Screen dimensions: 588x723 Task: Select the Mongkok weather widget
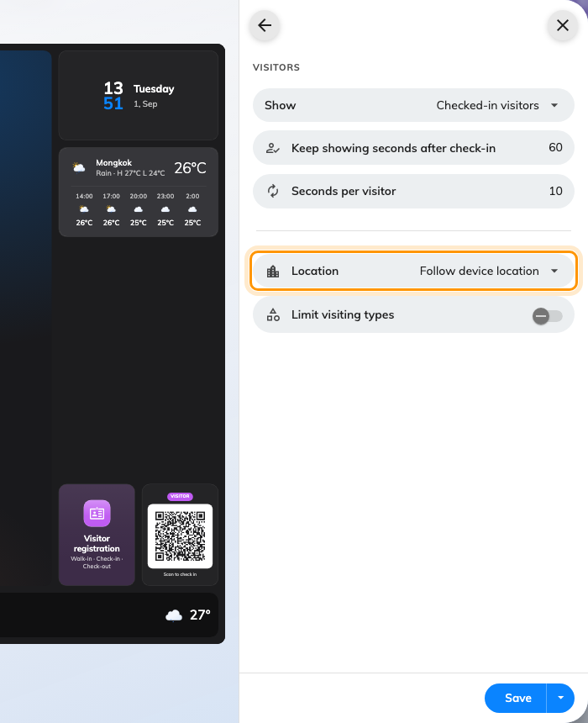coord(139,192)
